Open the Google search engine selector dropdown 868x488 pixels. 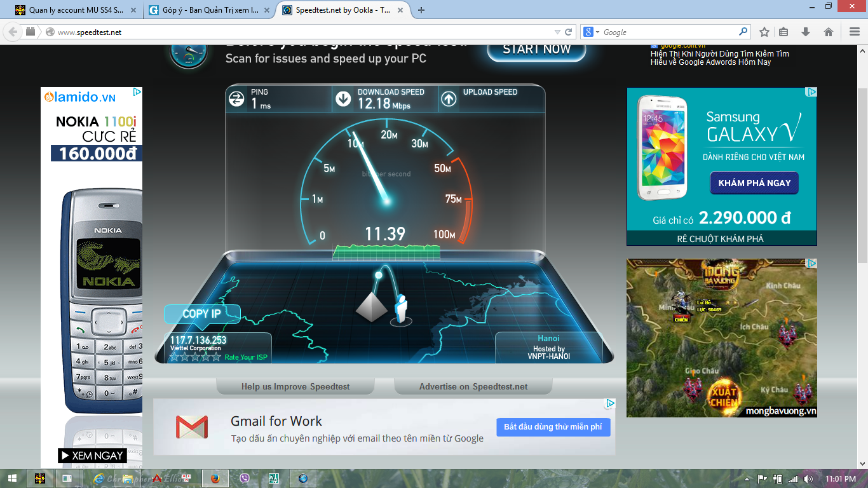point(592,32)
